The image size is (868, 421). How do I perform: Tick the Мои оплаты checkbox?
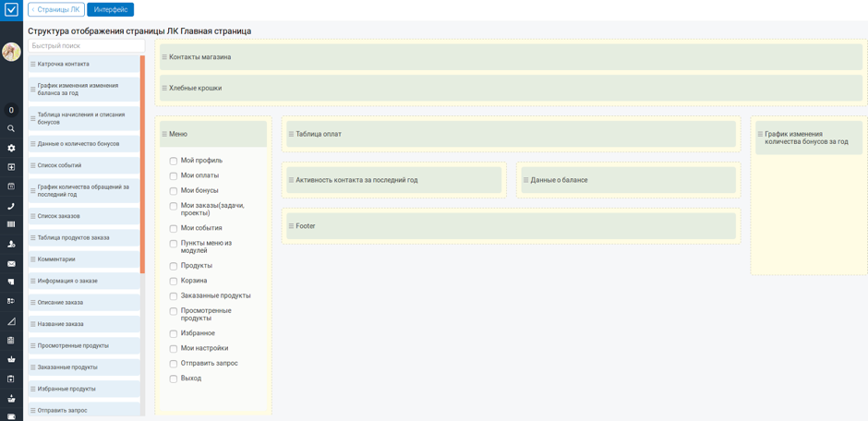[x=174, y=176]
